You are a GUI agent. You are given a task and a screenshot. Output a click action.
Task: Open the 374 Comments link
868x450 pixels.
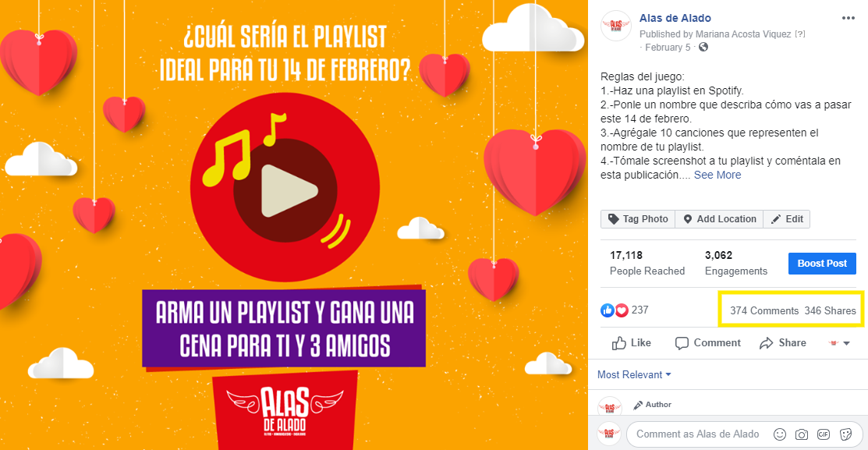[x=764, y=310]
